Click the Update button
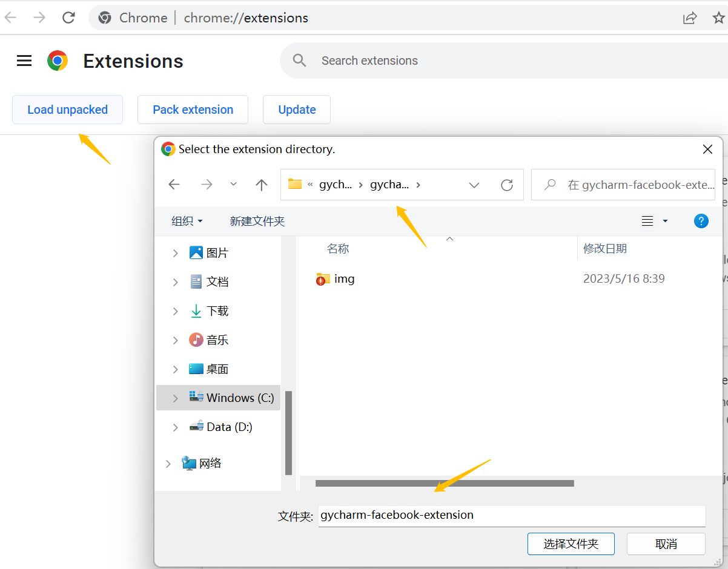This screenshot has height=569, width=728. [297, 110]
